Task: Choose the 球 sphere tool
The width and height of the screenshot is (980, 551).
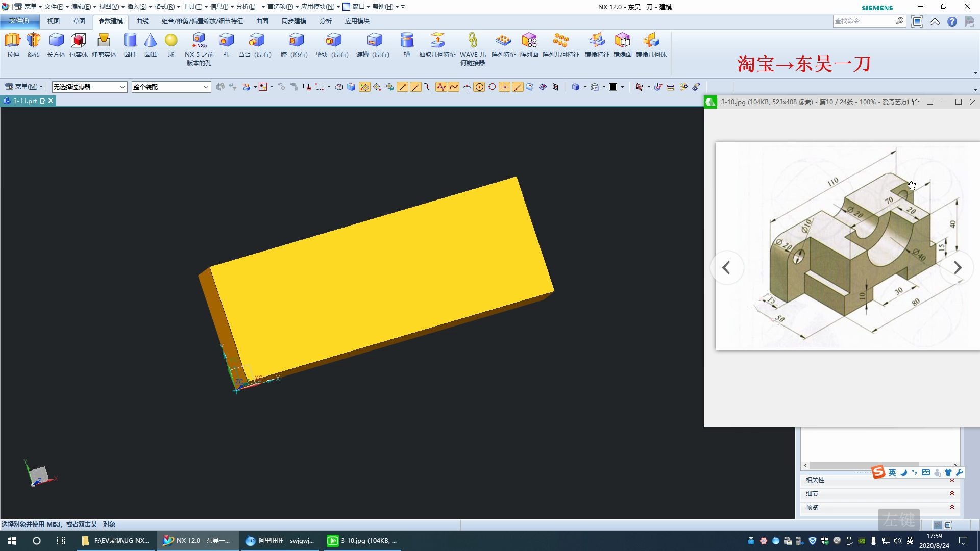Action: 171,41
